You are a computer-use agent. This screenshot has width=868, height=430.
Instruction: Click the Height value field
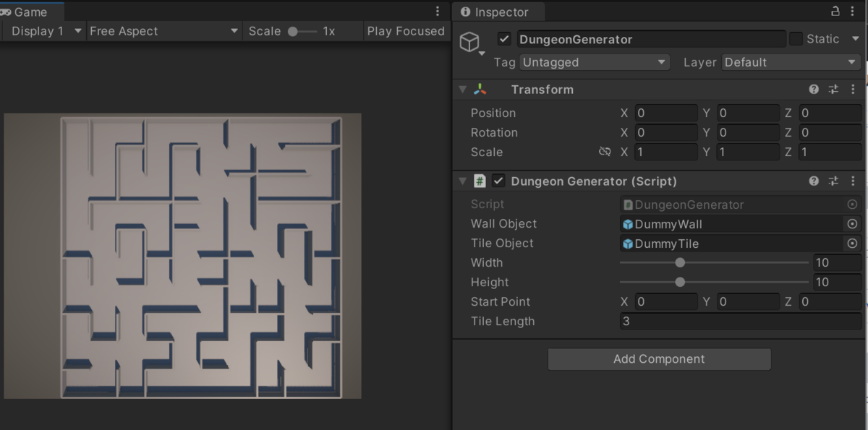[838, 282]
